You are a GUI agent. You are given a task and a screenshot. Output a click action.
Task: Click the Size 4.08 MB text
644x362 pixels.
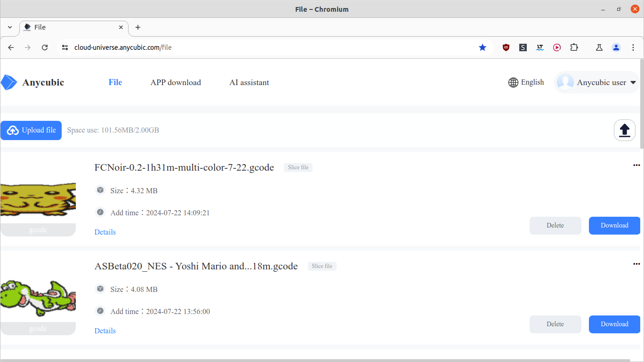[134, 289]
